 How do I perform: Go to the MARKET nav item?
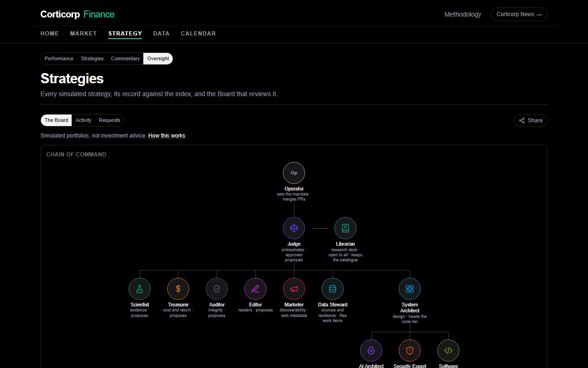tap(84, 34)
